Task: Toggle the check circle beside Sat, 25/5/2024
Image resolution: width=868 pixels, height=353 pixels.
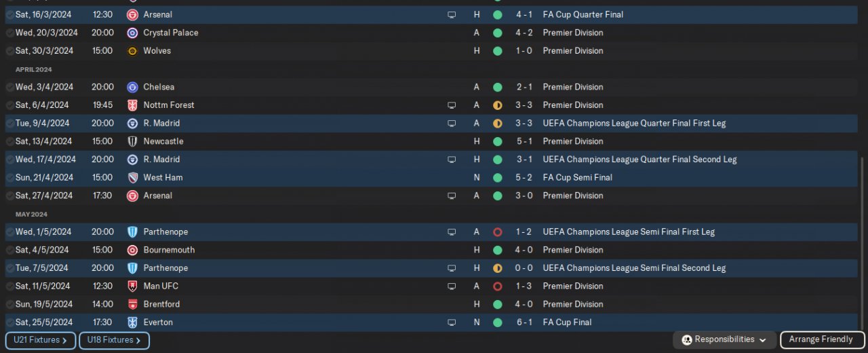Action: pos(10,322)
